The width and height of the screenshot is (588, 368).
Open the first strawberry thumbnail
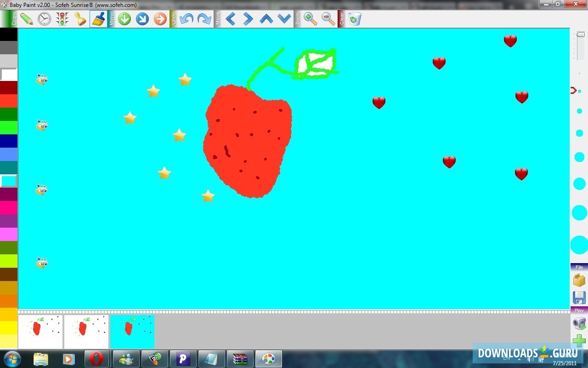[x=40, y=331]
